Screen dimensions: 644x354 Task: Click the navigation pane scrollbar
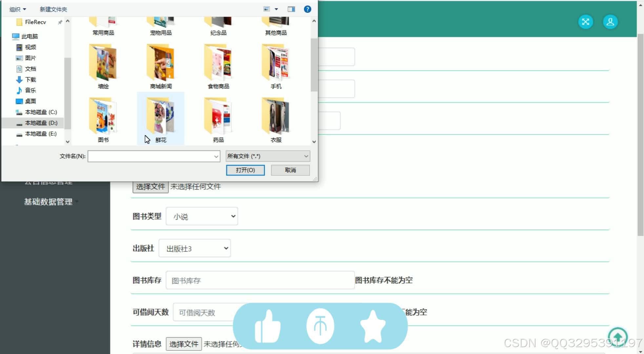point(68,93)
